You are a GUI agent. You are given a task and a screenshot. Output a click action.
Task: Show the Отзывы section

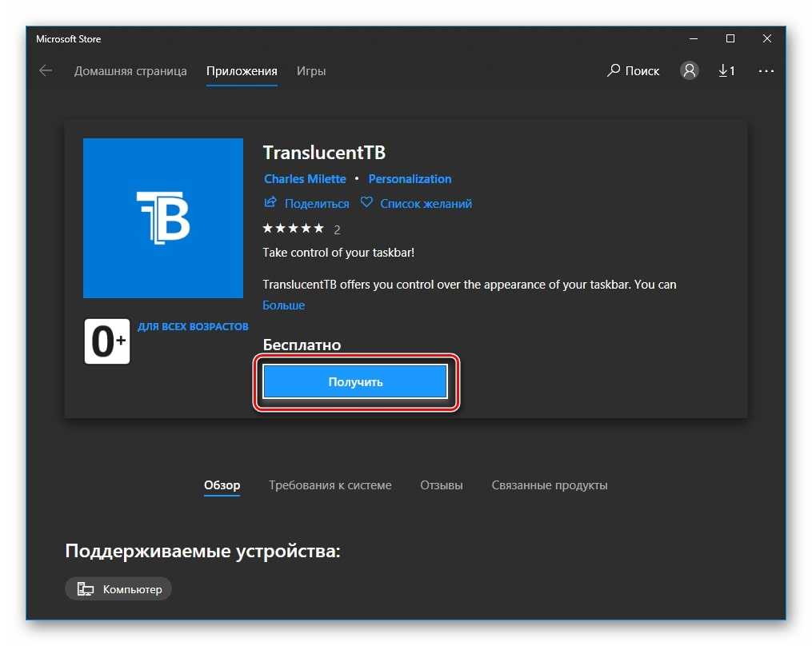442,484
